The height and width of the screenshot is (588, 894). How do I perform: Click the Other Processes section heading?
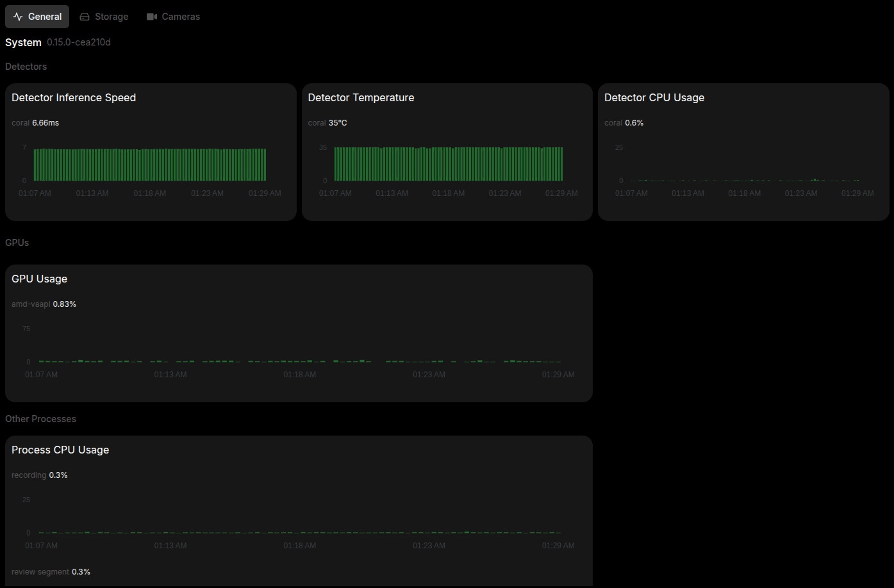coord(40,418)
